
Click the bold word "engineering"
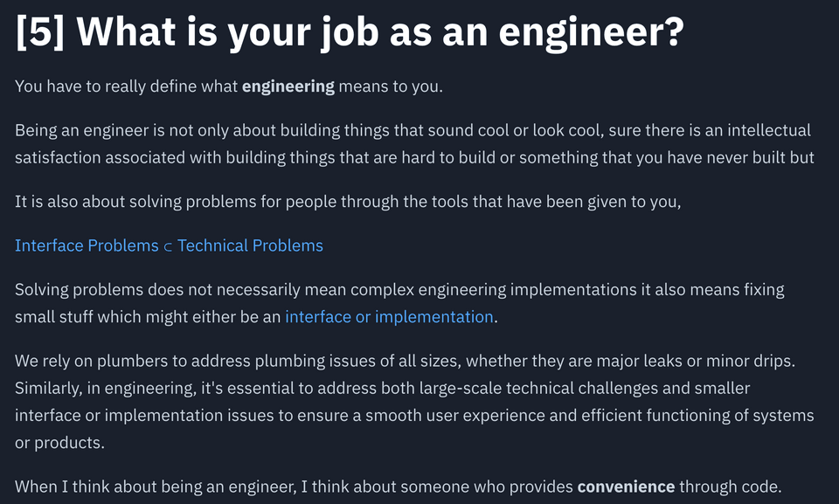click(x=288, y=86)
